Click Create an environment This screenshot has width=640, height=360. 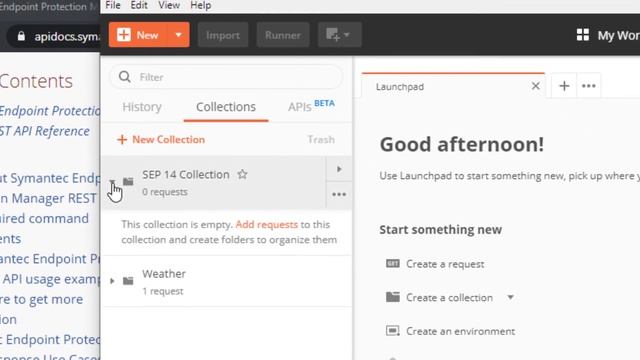point(460,331)
